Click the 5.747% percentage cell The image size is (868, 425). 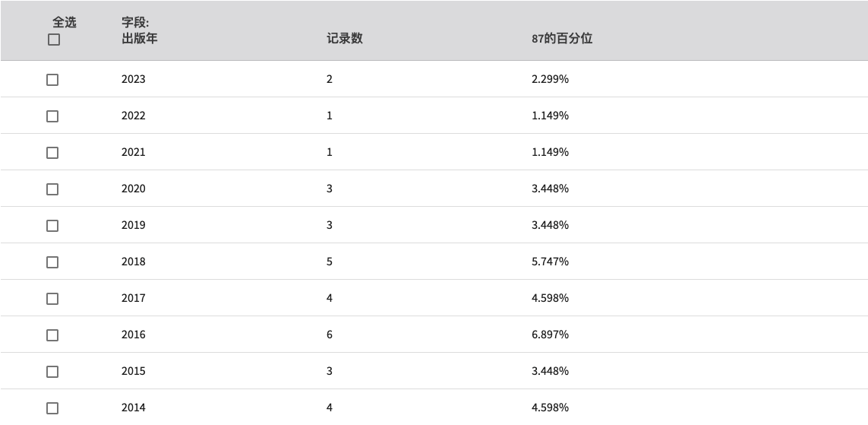click(551, 262)
